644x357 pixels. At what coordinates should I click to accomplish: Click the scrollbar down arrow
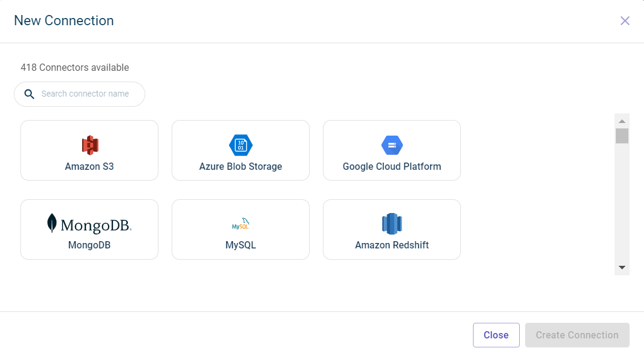tap(622, 268)
